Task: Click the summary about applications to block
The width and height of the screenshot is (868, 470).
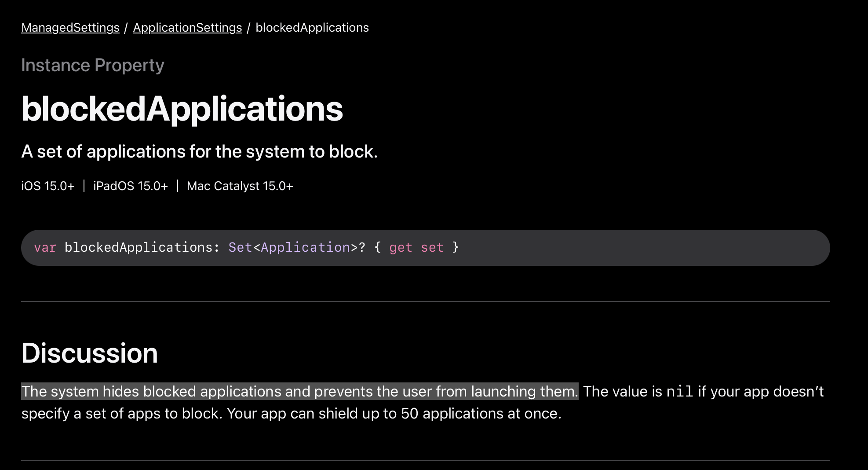Action: tap(199, 152)
